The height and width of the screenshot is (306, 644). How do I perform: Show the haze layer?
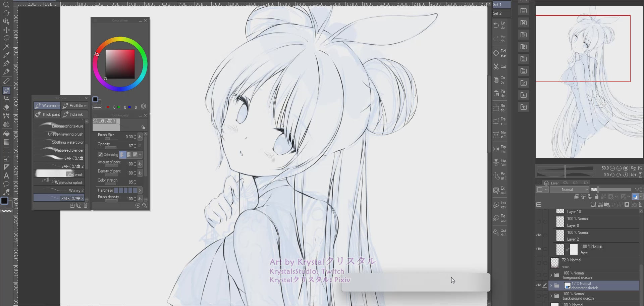(539, 263)
